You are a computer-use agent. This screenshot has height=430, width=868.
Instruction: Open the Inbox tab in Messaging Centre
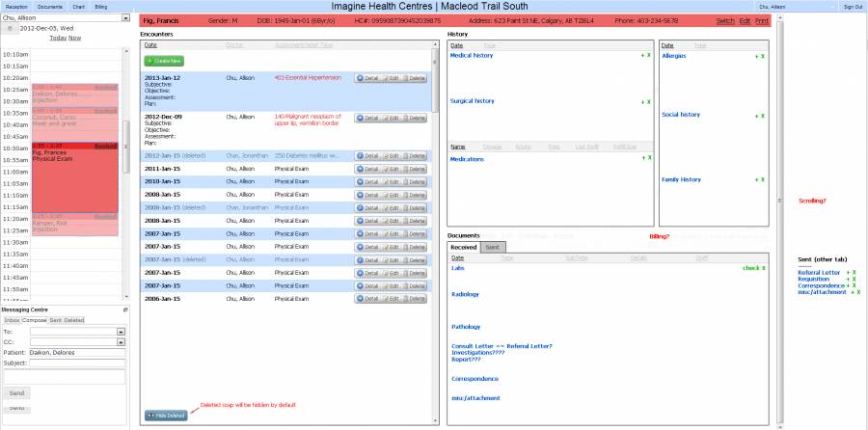pyautogui.click(x=12, y=320)
